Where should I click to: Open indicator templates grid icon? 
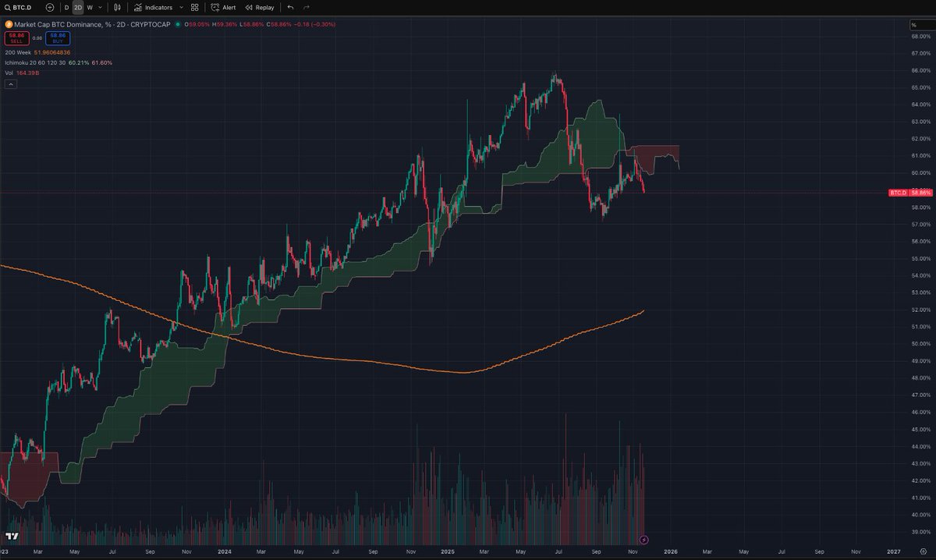pos(194,7)
